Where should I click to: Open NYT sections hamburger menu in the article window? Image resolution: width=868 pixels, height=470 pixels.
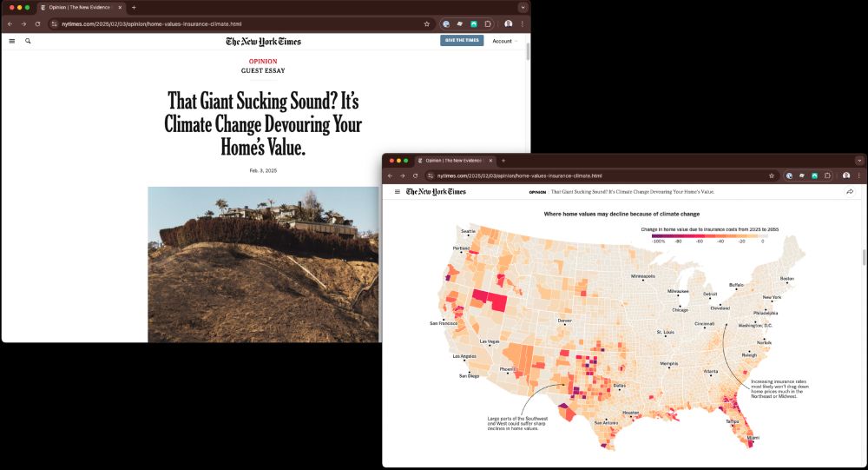pyautogui.click(x=11, y=41)
